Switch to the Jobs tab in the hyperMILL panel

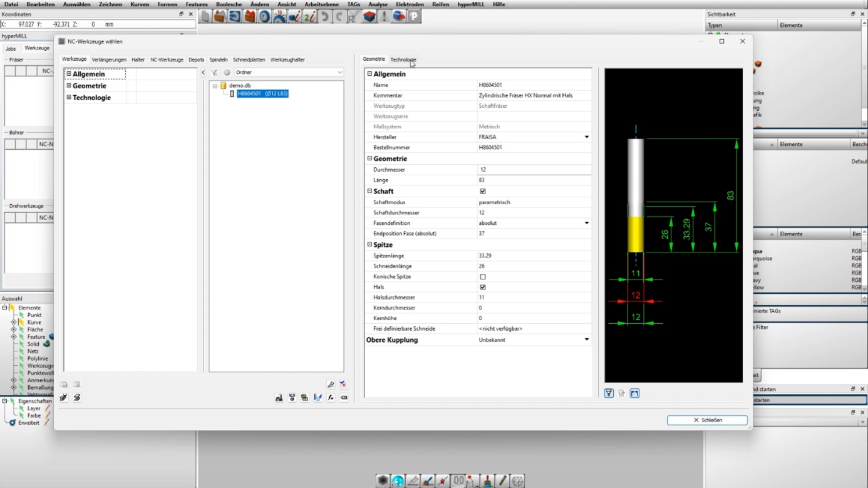point(11,48)
